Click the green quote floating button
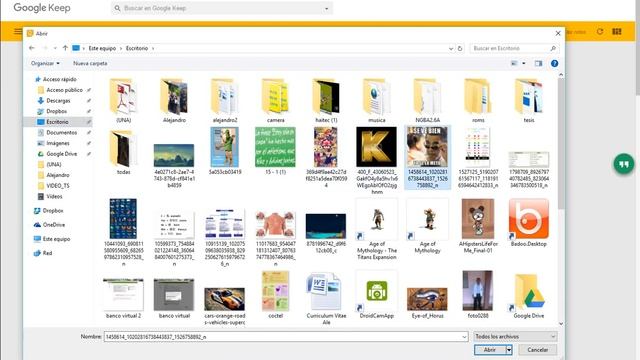 pyautogui.click(x=624, y=164)
